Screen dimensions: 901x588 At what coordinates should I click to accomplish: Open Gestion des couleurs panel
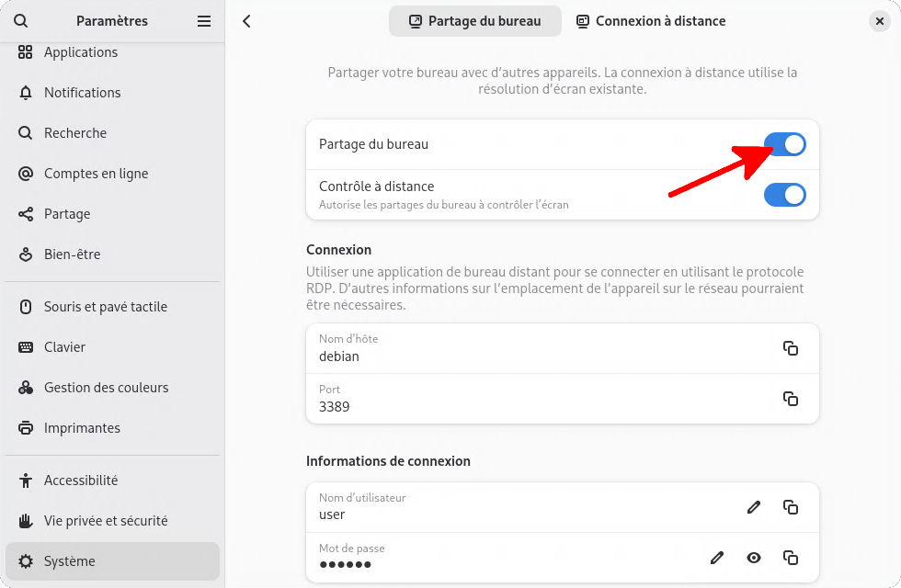(x=106, y=388)
